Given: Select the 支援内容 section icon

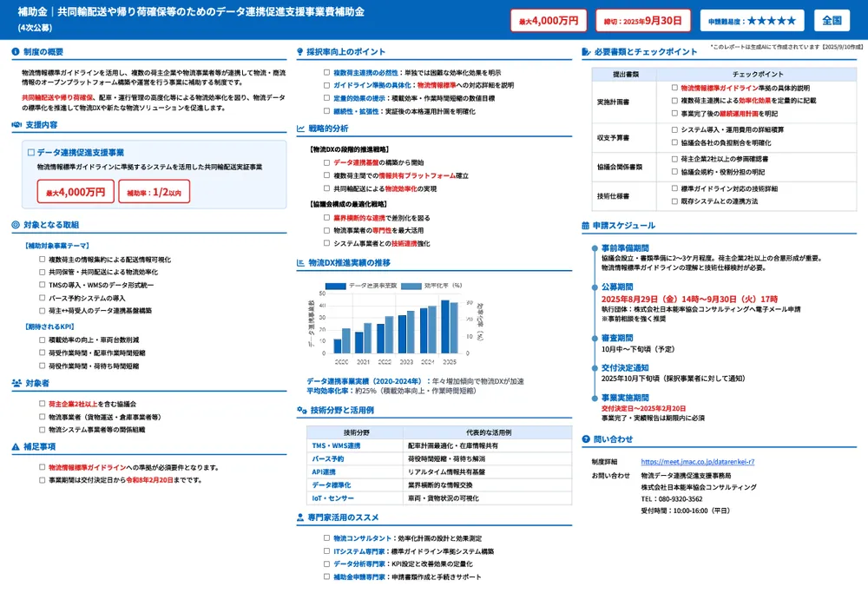Looking at the screenshot, I should pyautogui.click(x=15, y=123).
